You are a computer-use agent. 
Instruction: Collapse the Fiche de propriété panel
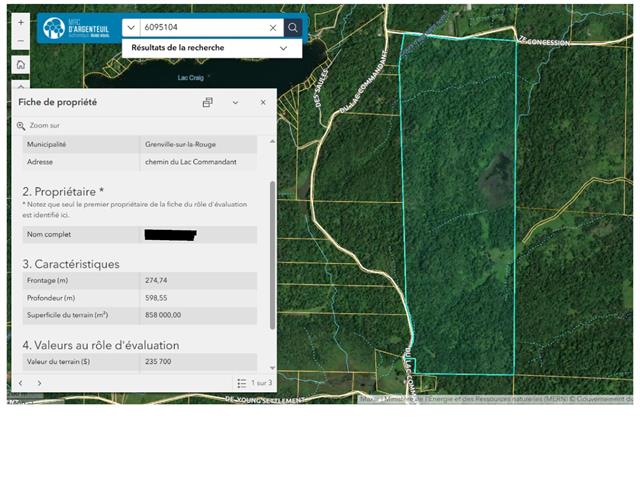coord(235,102)
